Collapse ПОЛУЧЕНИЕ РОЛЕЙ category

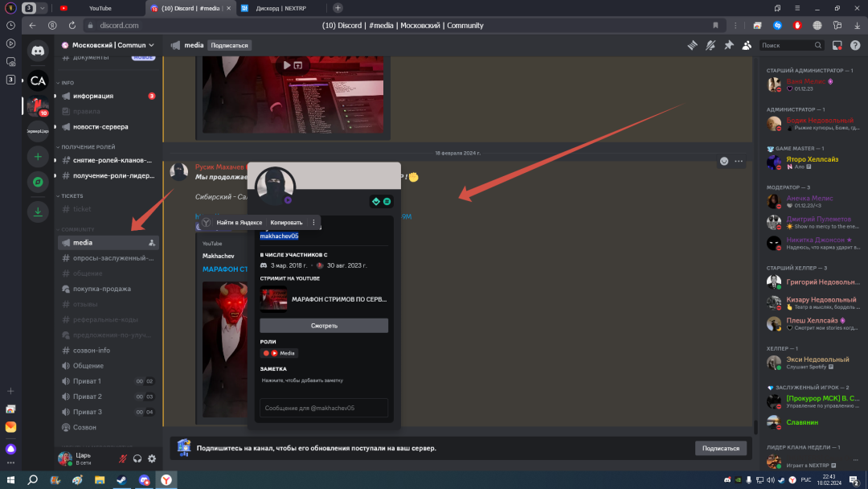tap(85, 146)
